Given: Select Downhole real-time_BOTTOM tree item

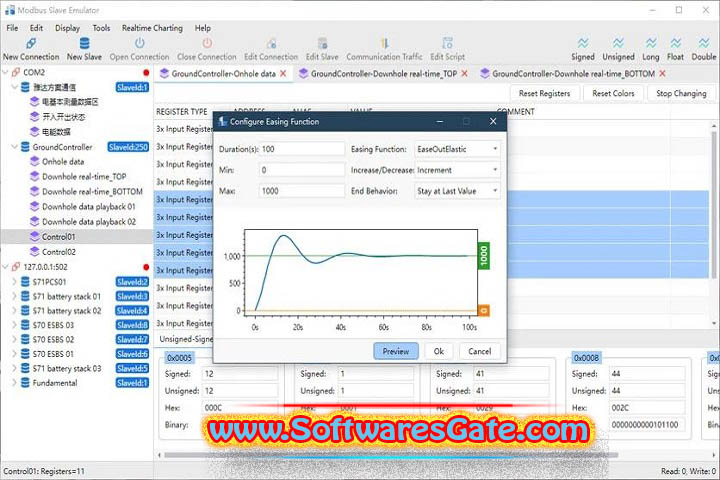Looking at the screenshot, I should pos(92,192).
